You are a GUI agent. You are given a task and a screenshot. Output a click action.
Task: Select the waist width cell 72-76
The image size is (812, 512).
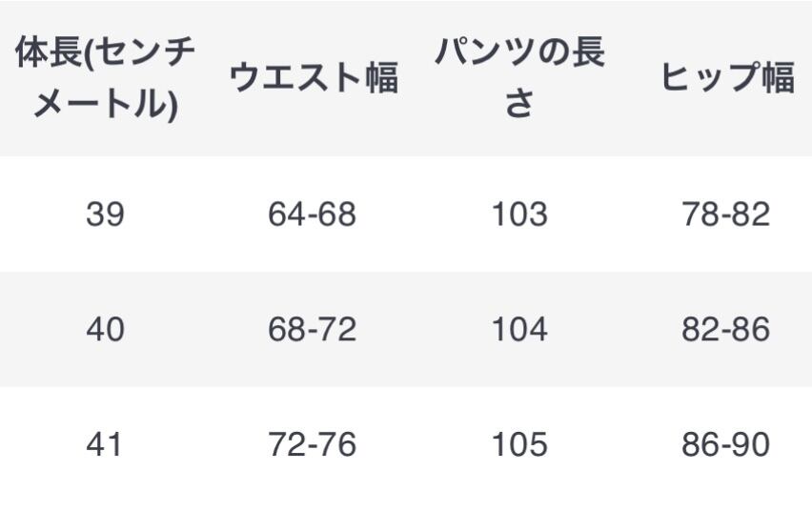(x=311, y=444)
